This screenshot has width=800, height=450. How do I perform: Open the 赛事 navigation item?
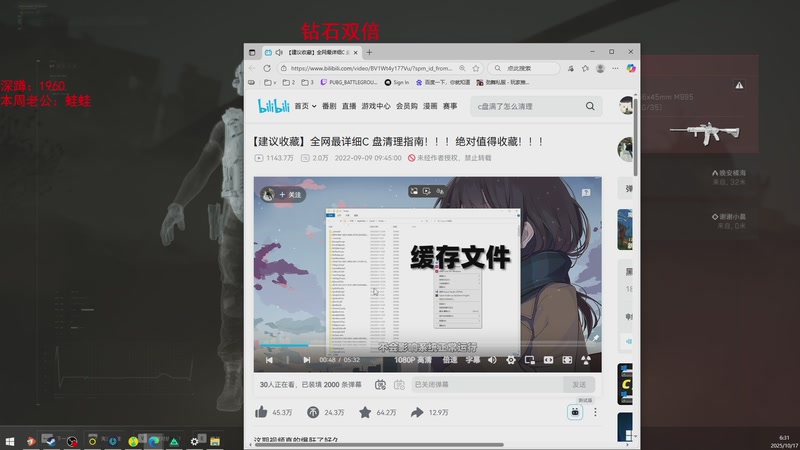[450, 106]
